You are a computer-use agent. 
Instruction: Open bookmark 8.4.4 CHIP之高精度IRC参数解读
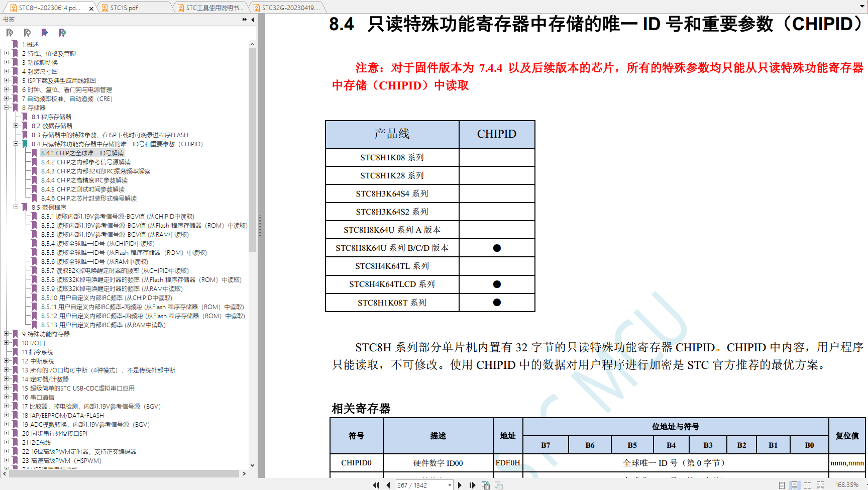(x=84, y=180)
